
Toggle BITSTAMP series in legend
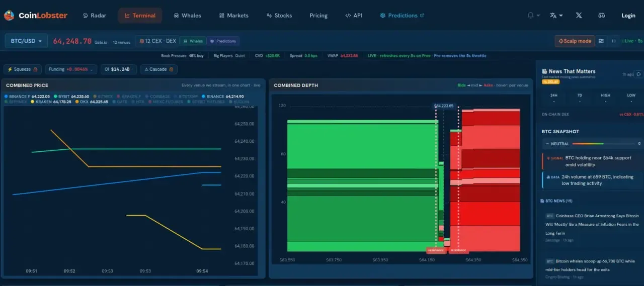pos(187,96)
